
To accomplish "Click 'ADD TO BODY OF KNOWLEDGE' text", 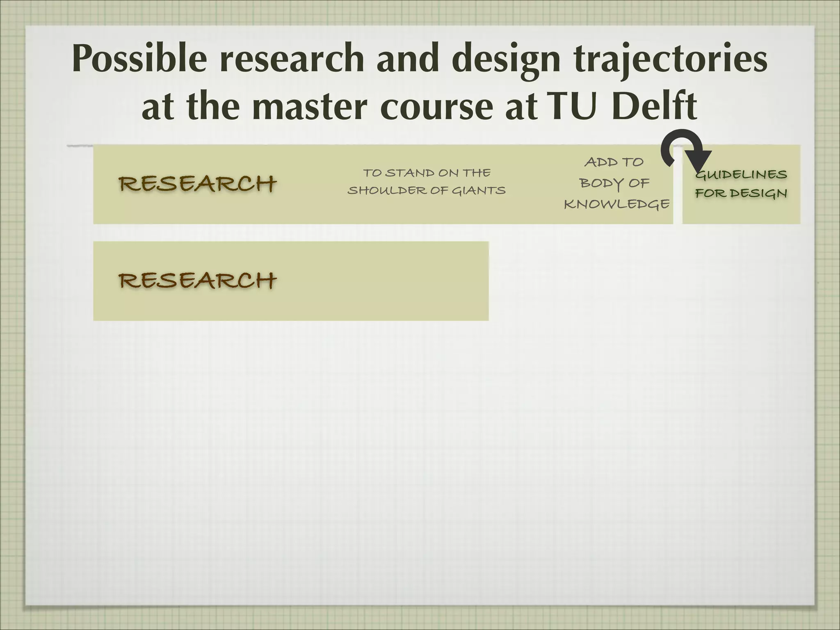I will click(616, 183).
